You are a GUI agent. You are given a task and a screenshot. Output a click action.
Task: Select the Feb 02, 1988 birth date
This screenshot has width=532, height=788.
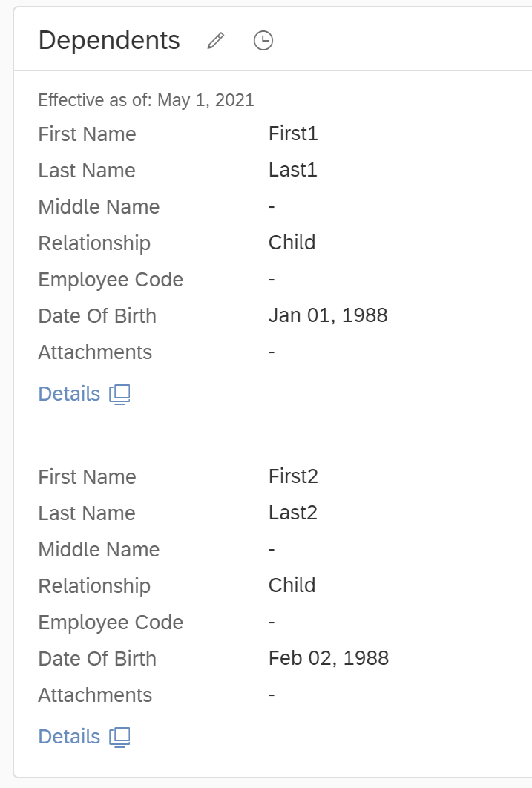(329, 658)
